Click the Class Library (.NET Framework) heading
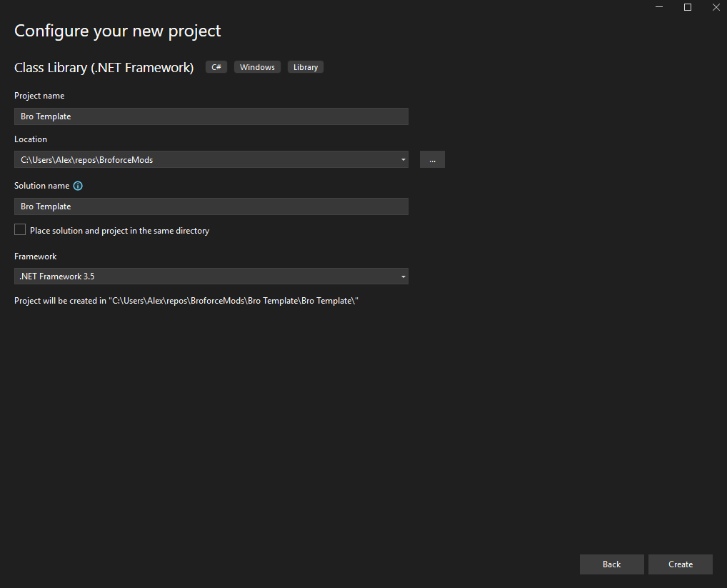This screenshot has width=727, height=588. pyautogui.click(x=104, y=68)
